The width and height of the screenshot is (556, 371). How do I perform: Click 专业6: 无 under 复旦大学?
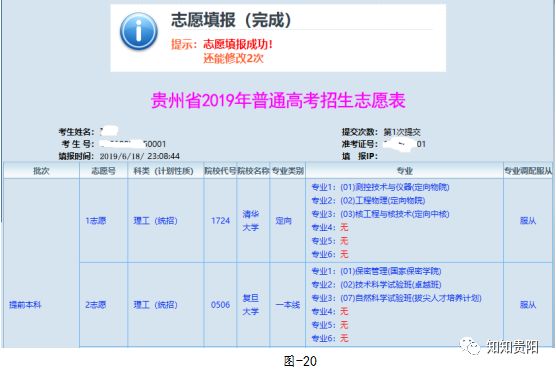click(x=330, y=338)
